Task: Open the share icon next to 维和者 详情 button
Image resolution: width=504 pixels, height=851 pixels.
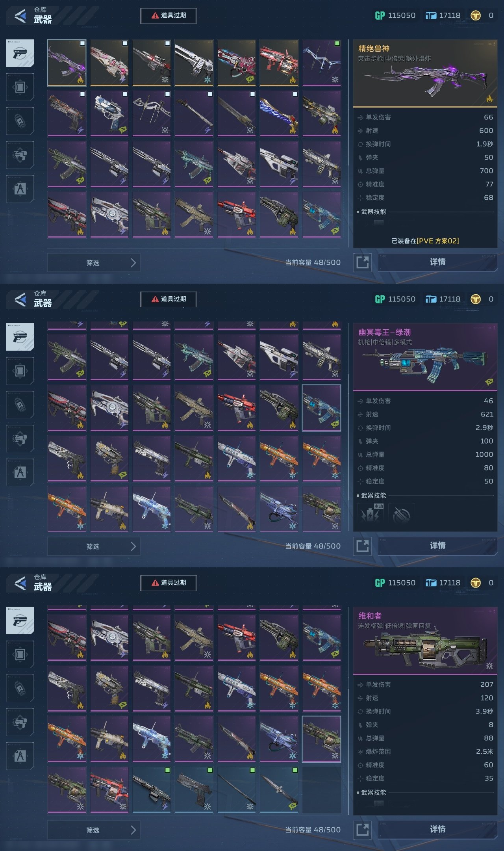Action: click(362, 830)
